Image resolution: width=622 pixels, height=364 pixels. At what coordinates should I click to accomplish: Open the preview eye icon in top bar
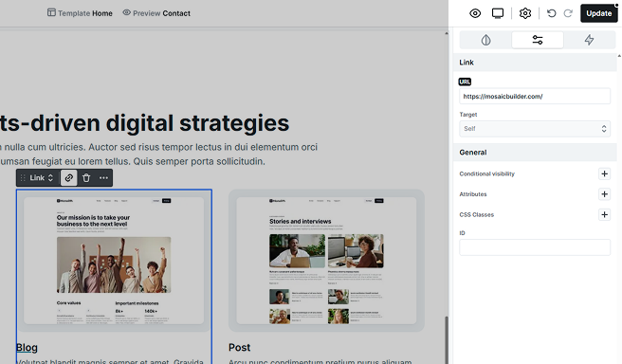click(x=475, y=13)
